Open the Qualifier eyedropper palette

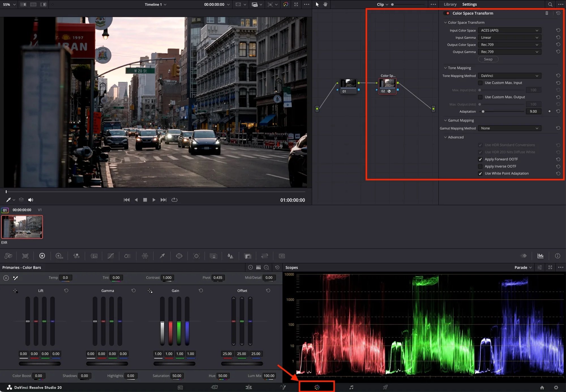click(162, 256)
